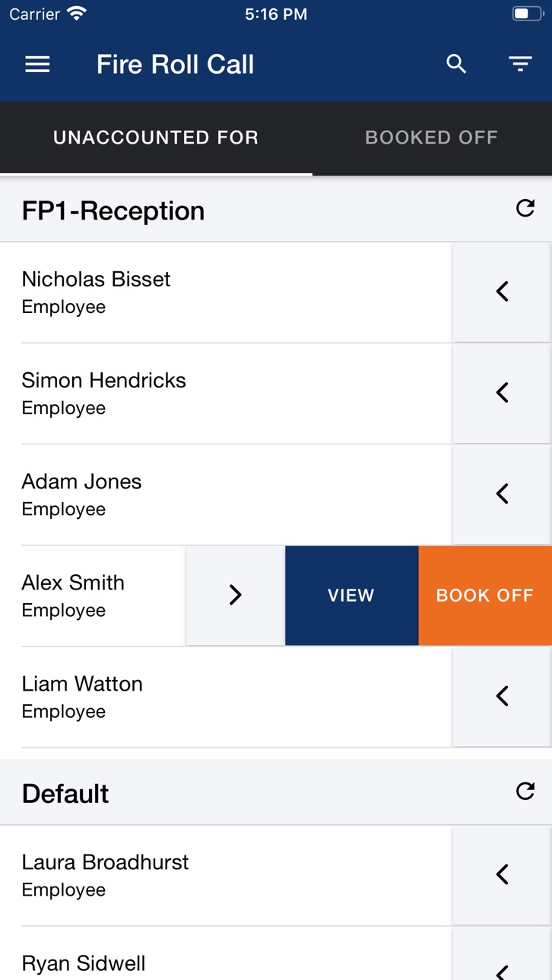The width and height of the screenshot is (552, 980).
Task: Refresh the FP1-Reception group
Action: (525, 208)
